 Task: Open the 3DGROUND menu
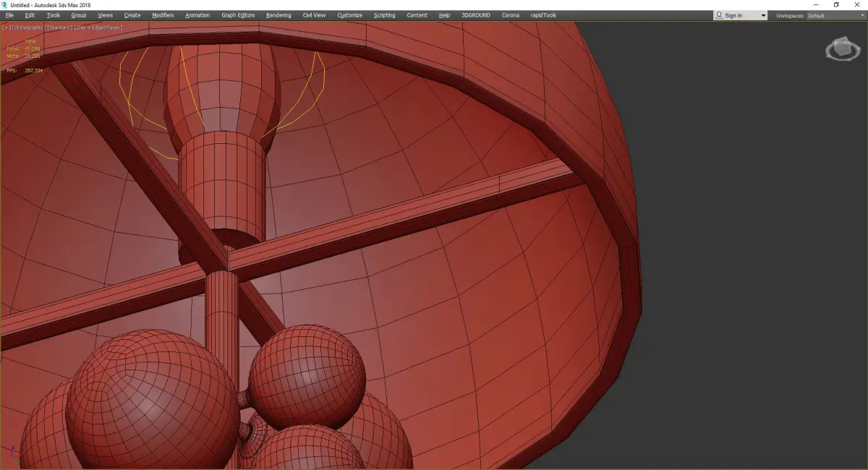tap(477, 15)
